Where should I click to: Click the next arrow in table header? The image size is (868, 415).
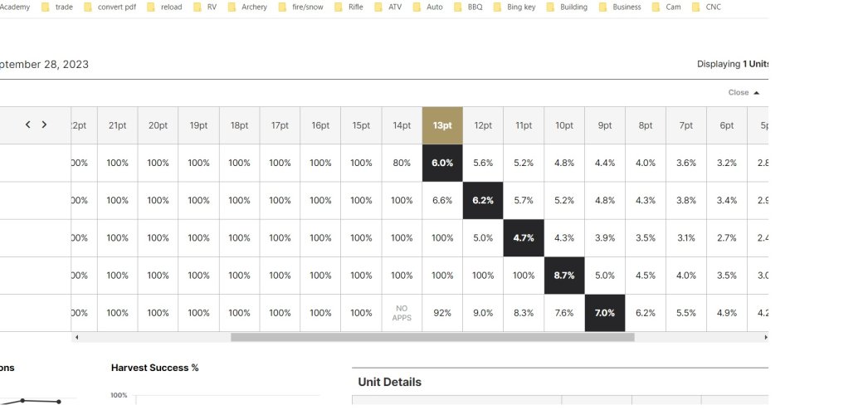pos(44,124)
